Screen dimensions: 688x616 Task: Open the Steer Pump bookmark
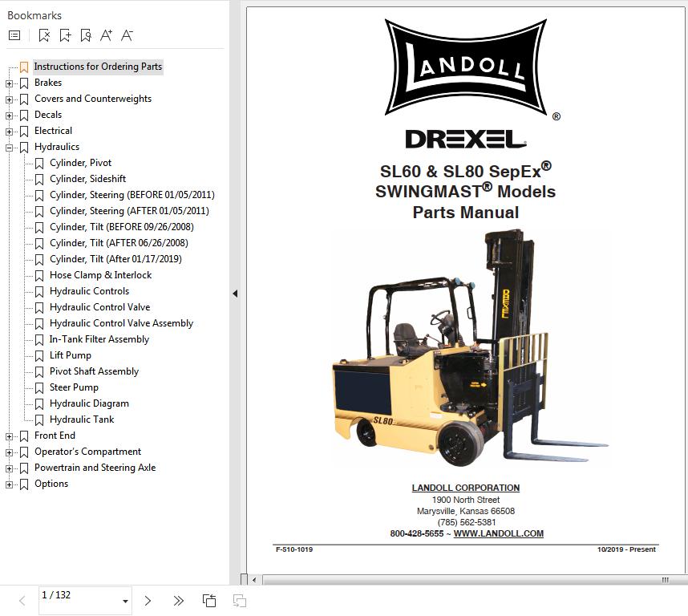(x=74, y=387)
